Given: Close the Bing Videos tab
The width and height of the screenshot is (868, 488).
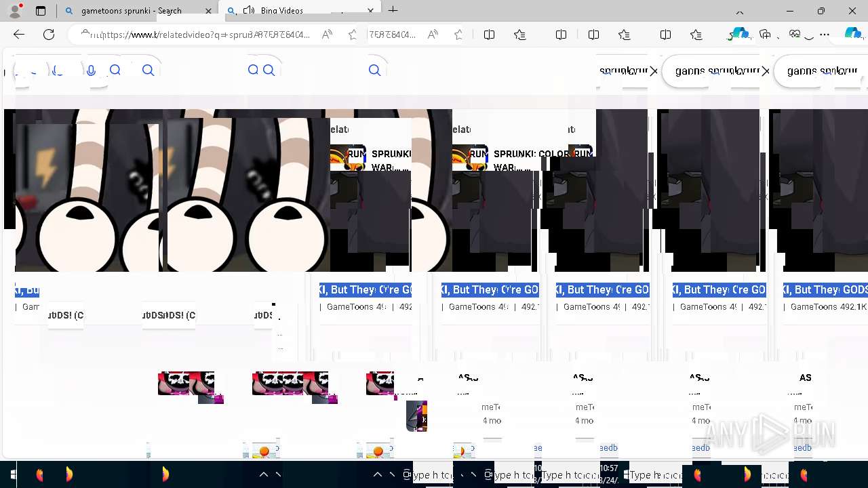Looking at the screenshot, I should pyautogui.click(x=371, y=11).
